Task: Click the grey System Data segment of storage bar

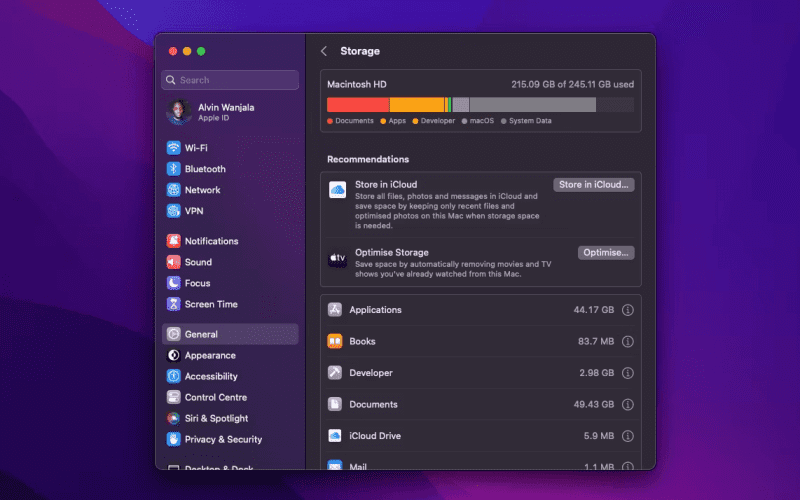Action: pos(532,105)
